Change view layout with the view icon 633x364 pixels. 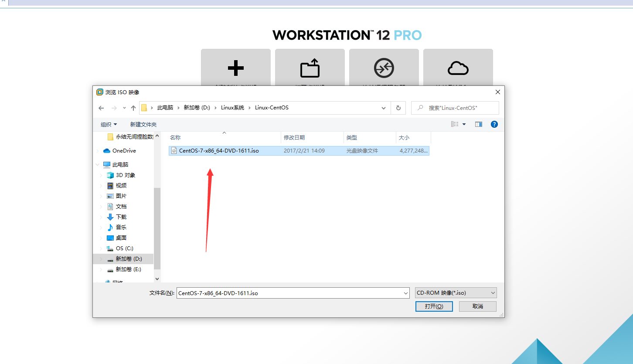tap(455, 124)
